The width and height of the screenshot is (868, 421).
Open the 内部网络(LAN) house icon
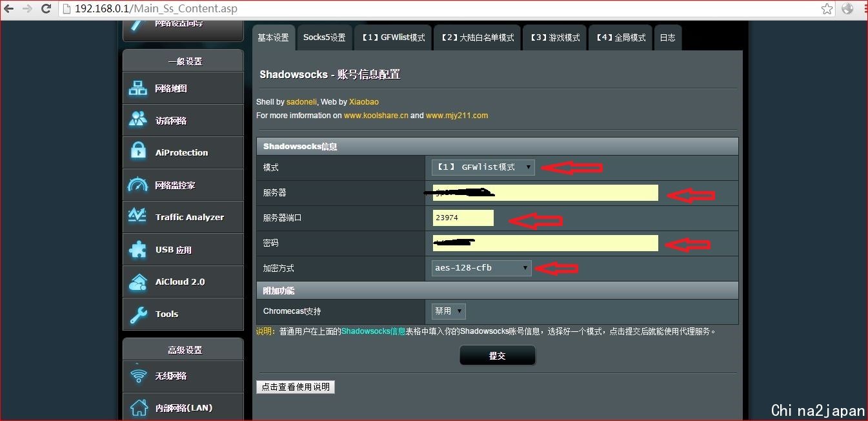(138, 407)
